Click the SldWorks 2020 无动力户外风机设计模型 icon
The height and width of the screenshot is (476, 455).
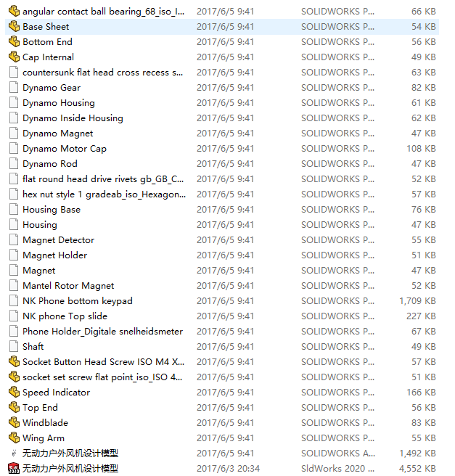pos(14,468)
